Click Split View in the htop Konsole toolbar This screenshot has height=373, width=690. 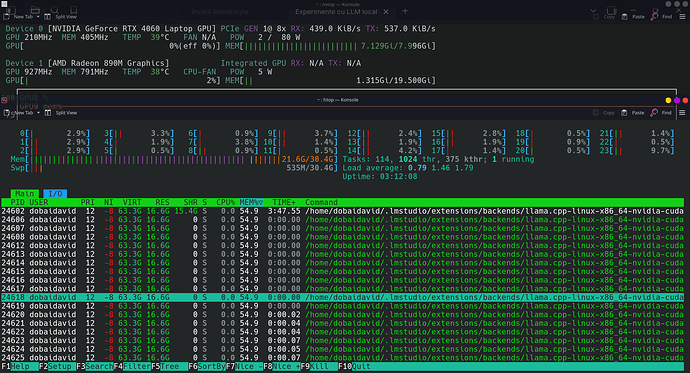tap(61, 113)
